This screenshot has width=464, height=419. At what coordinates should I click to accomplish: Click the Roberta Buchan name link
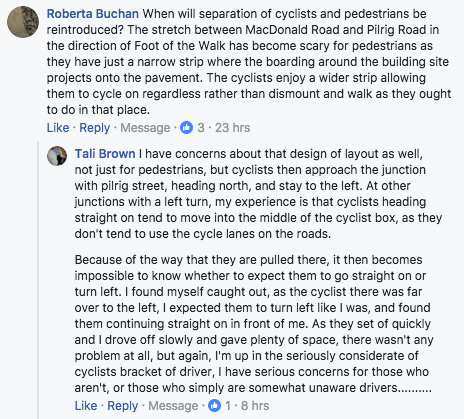tap(93, 14)
